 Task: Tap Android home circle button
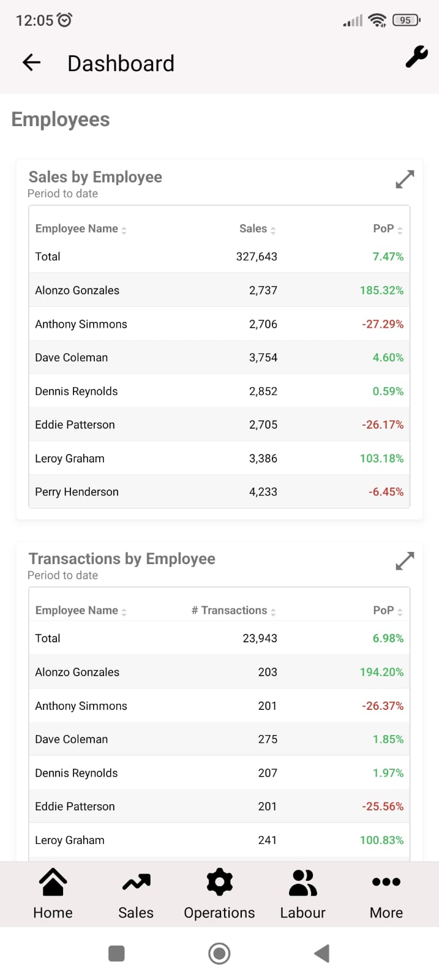tap(219, 954)
